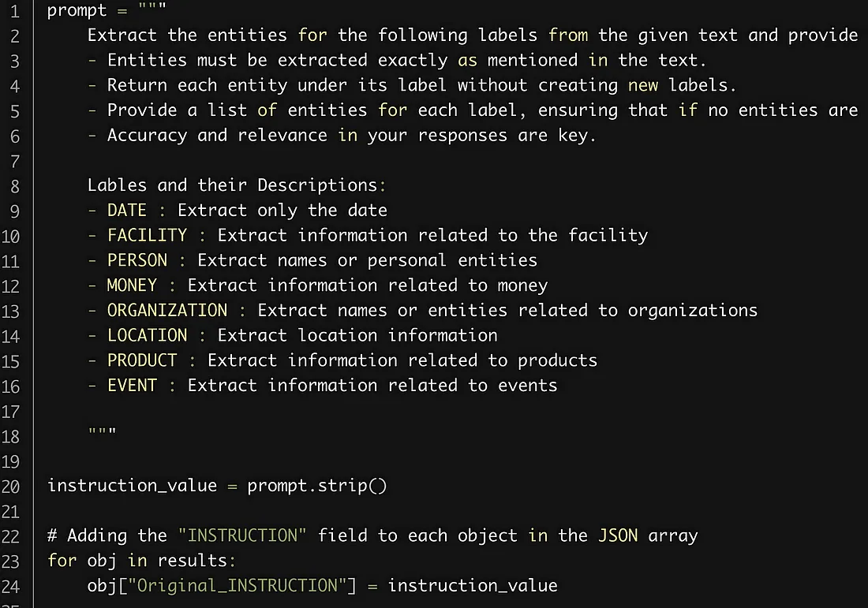Click the "Original_INSTRUCTION" key string

click(x=237, y=585)
